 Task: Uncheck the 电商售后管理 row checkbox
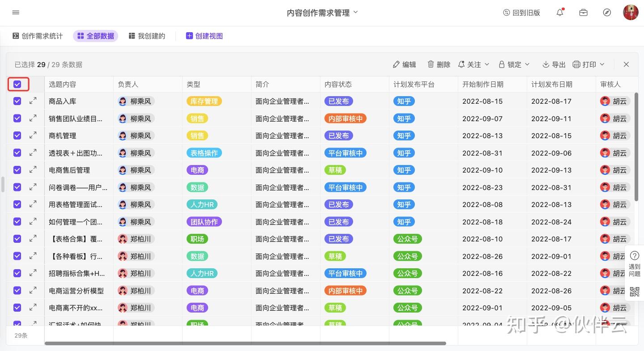coord(17,170)
